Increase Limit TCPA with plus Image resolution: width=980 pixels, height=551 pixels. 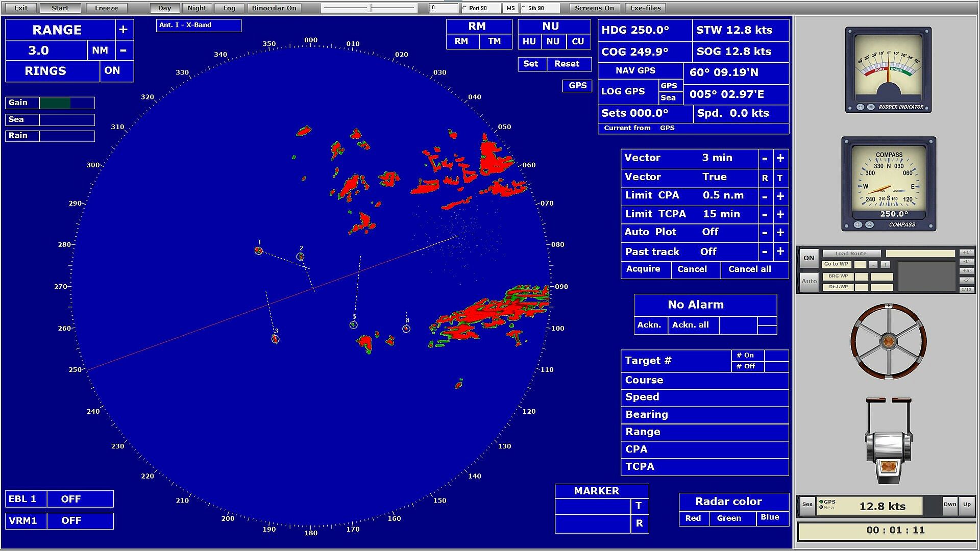point(780,215)
